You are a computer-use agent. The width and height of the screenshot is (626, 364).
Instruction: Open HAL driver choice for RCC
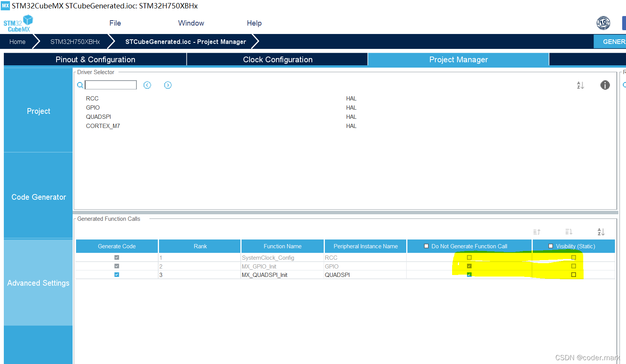tap(351, 99)
